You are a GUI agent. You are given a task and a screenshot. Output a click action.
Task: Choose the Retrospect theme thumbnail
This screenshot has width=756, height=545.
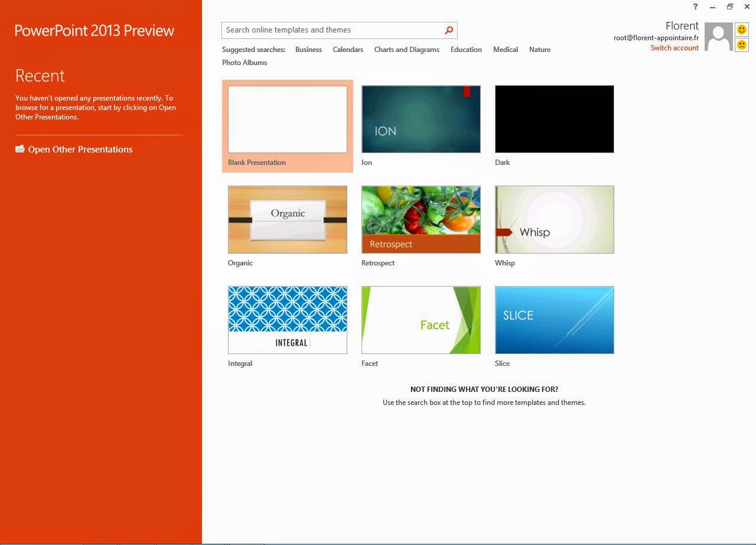421,220
